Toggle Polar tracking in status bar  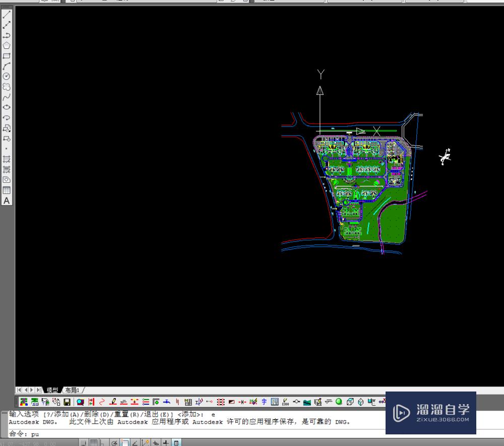114,443
